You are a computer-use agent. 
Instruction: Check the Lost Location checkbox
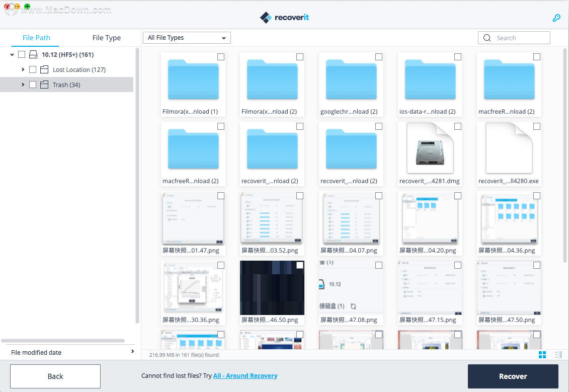33,69
